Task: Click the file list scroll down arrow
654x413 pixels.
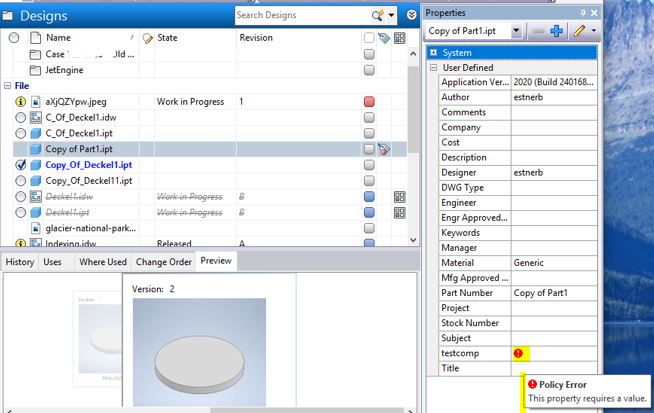Action: 413,240
